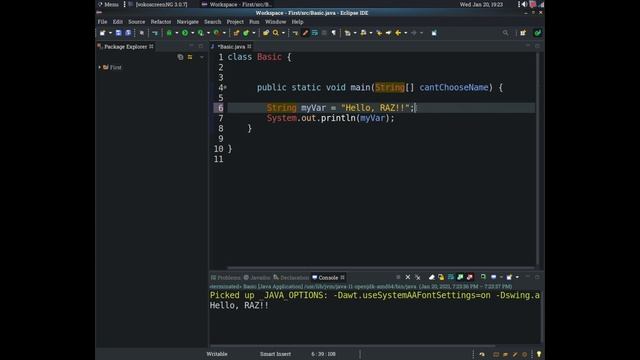Viewport: 640px width, 360px height.
Task: Open the Source menu
Action: 136,22
